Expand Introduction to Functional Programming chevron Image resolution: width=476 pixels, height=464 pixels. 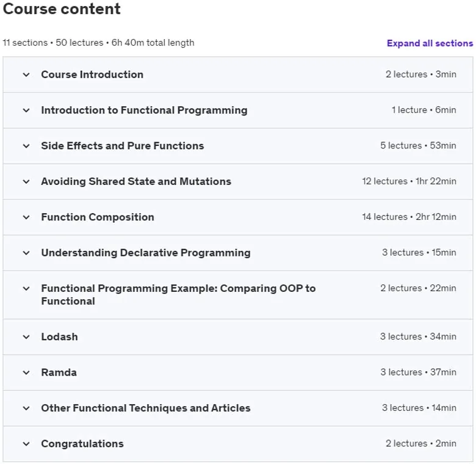[x=26, y=111]
